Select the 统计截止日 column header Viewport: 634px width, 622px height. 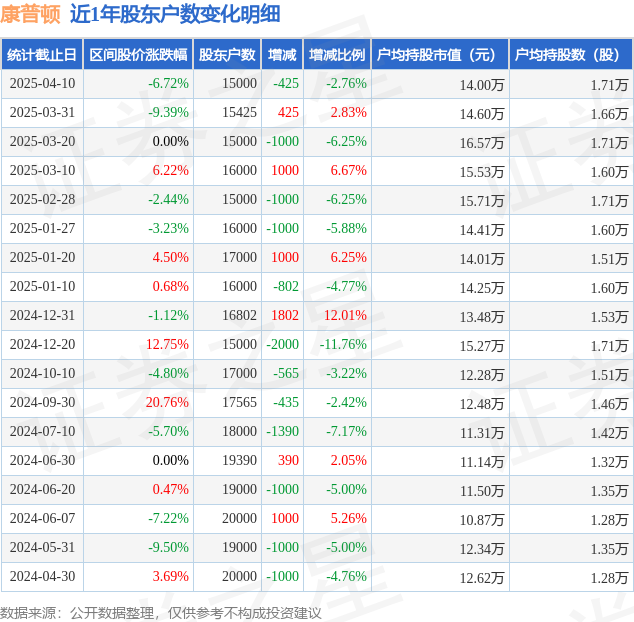[42, 55]
